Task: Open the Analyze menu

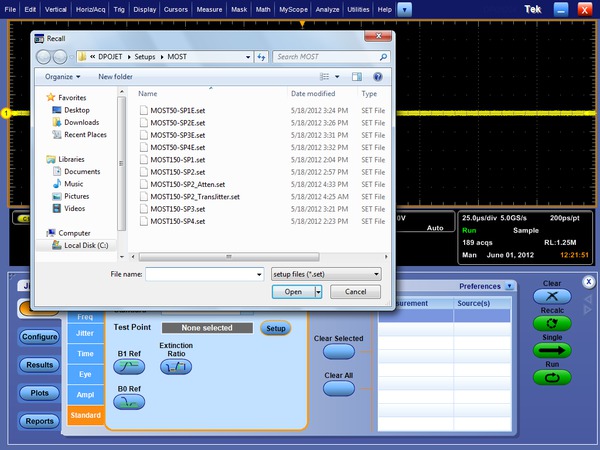Action: (x=326, y=8)
